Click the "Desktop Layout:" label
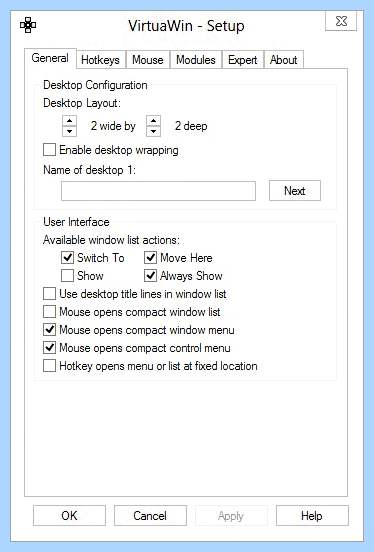Screen dimensions: 374x552 pyautogui.click(x=82, y=103)
